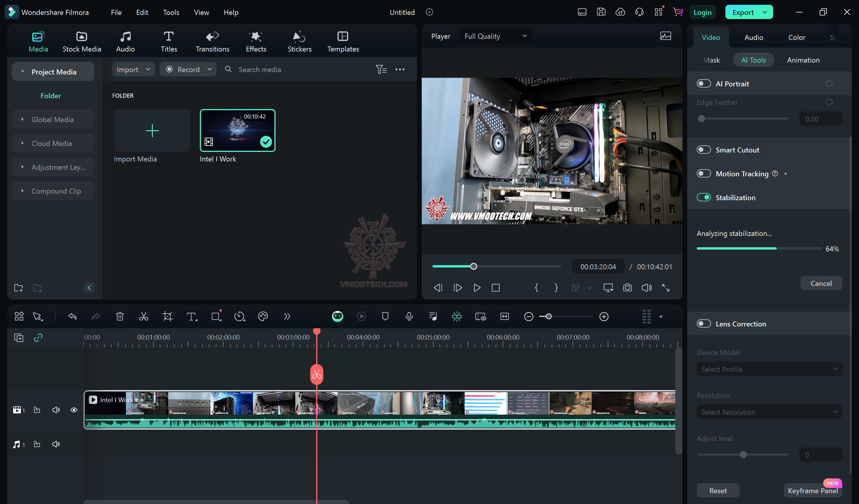Open the Effects library tab

pyautogui.click(x=256, y=41)
